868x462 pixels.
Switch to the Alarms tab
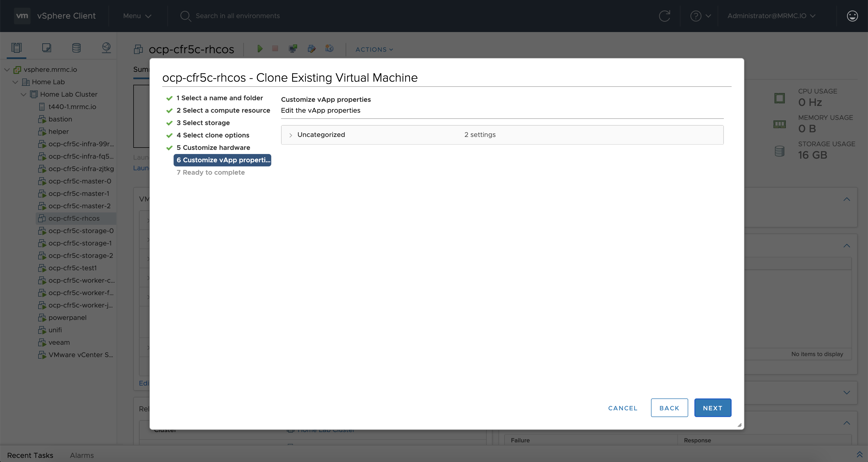pyautogui.click(x=82, y=455)
